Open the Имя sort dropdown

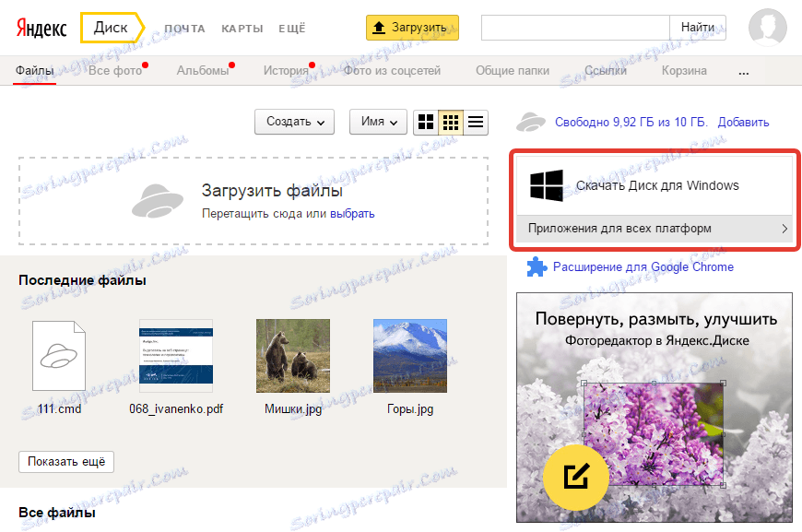pos(378,122)
